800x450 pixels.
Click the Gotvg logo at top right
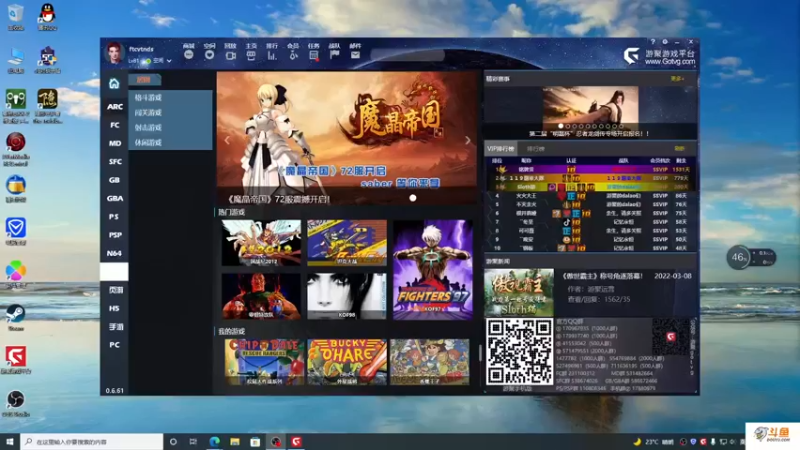pos(659,56)
